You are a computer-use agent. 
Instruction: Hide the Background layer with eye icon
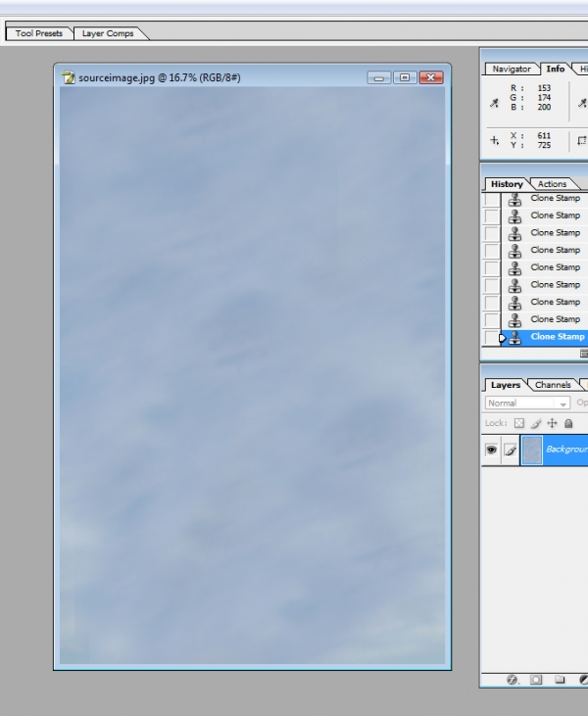point(491,450)
